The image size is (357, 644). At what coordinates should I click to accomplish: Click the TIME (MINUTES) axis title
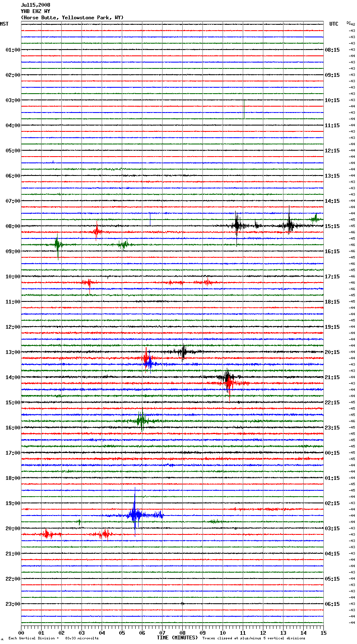pyautogui.click(x=177, y=638)
